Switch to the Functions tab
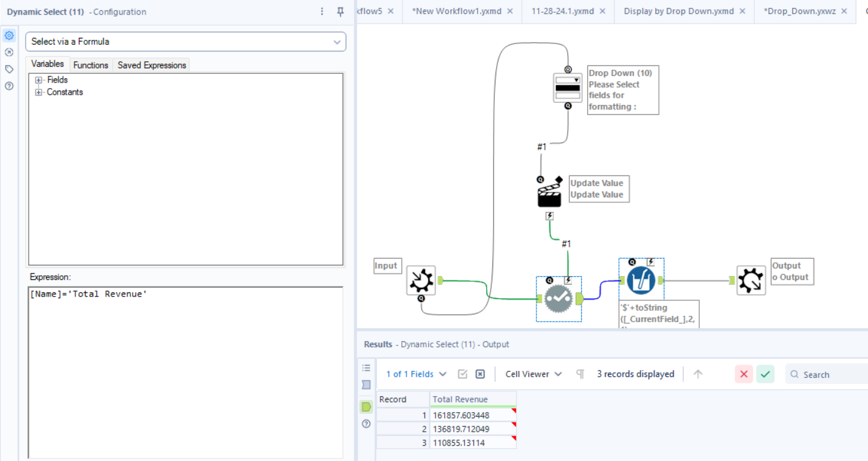The image size is (868, 461). (91, 65)
